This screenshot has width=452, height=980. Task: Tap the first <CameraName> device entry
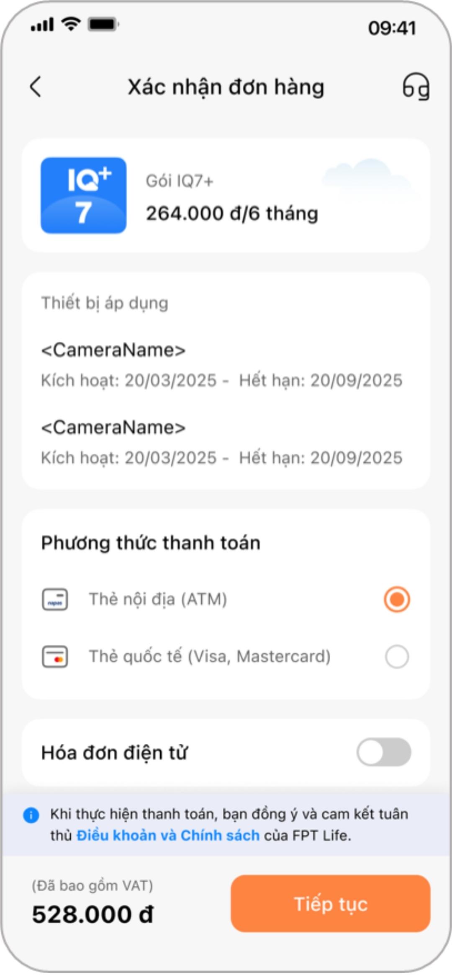113,350
